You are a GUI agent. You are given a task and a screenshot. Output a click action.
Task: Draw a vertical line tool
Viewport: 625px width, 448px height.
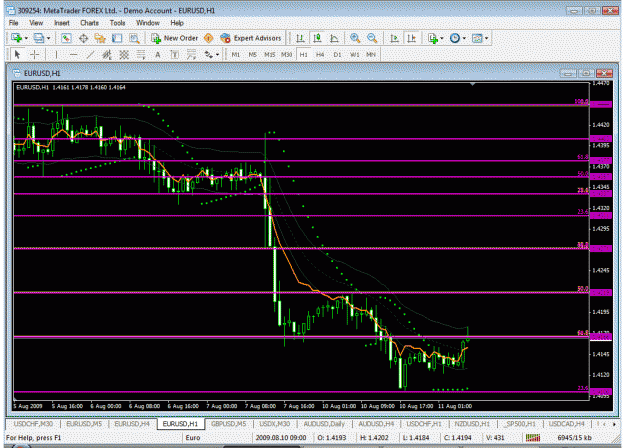[x=57, y=55]
